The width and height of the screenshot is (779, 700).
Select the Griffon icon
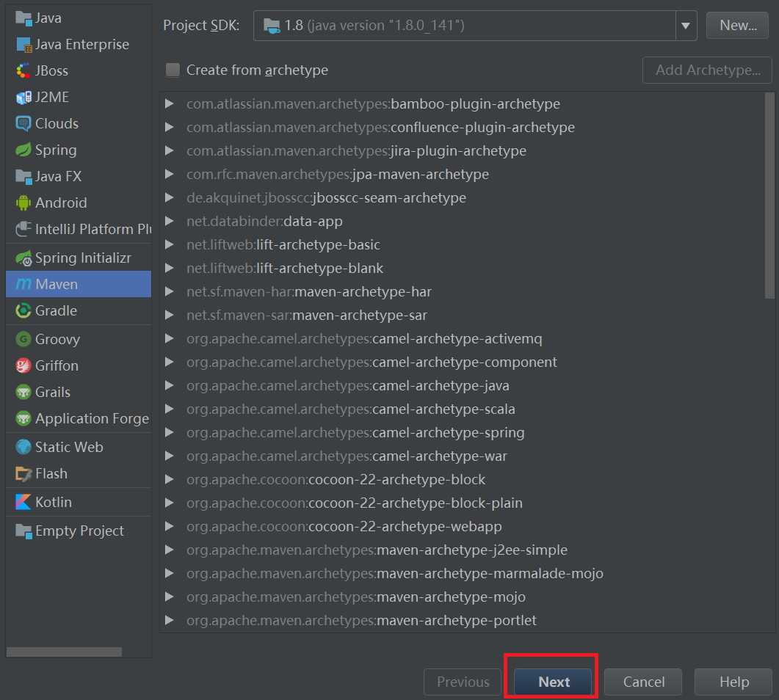pos(23,366)
